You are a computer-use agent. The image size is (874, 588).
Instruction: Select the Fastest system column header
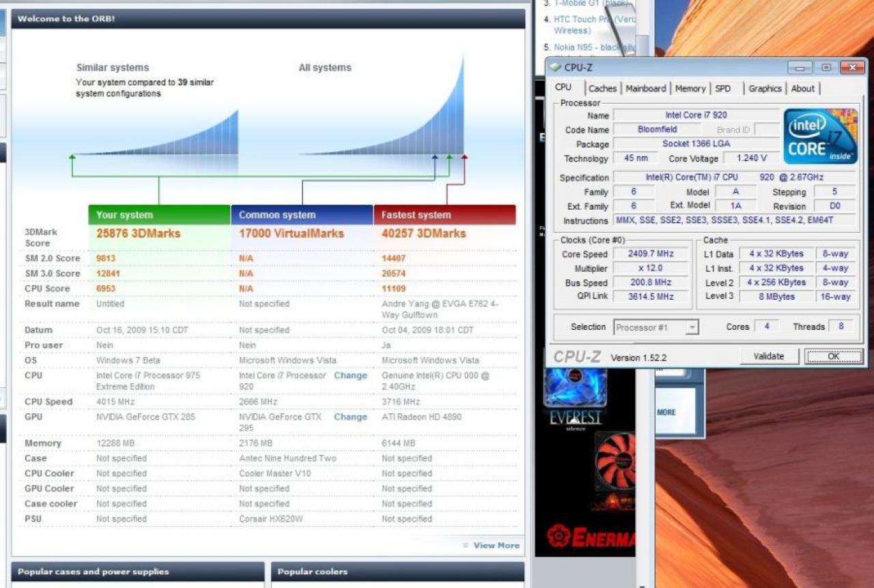pyautogui.click(x=445, y=214)
